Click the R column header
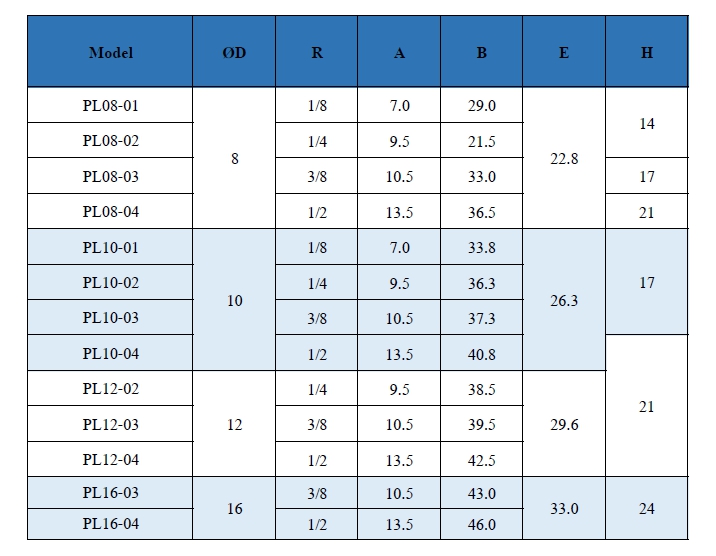The image size is (716, 556). click(317, 53)
